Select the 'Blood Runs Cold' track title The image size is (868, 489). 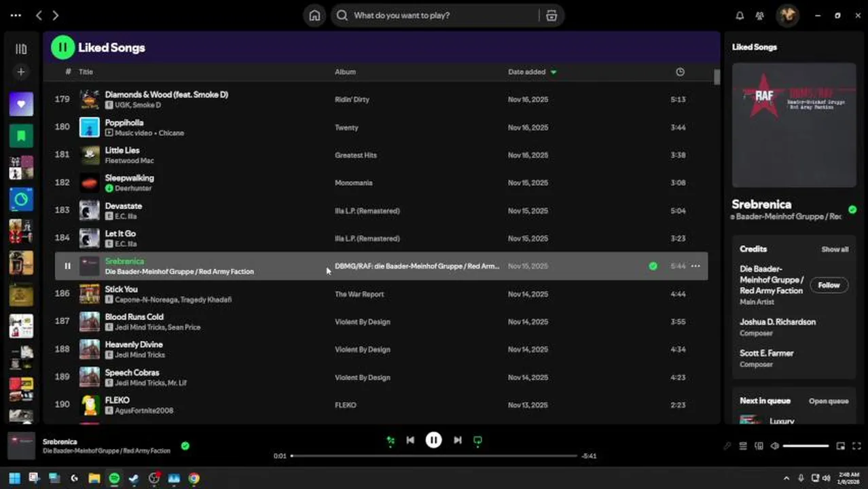click(x=134, y=316)
